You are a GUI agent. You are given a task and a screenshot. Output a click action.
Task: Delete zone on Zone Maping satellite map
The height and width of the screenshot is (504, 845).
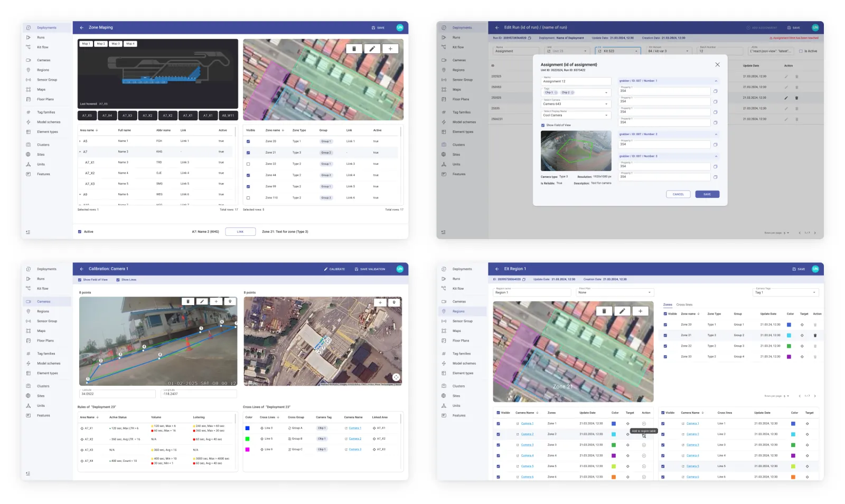354,49
